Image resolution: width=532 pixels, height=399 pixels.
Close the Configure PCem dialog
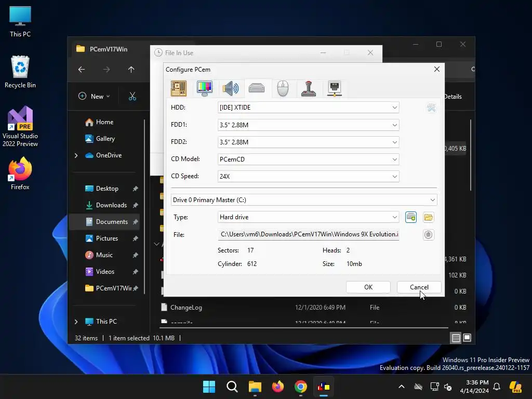coord(437,69)
